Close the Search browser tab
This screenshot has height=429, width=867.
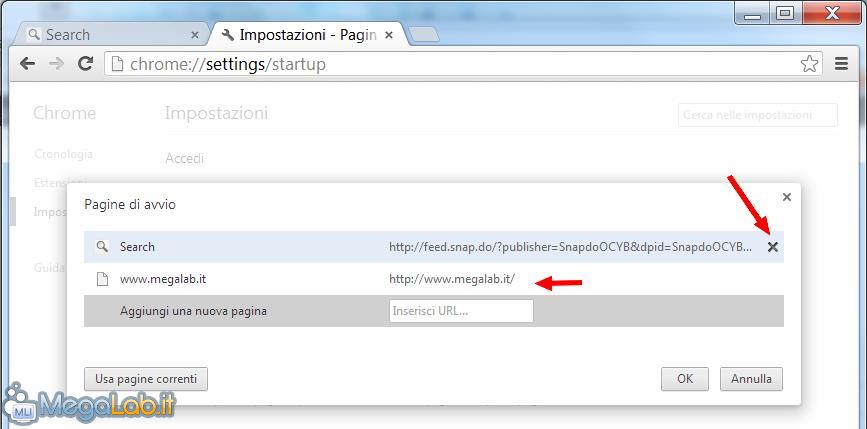(195, 35)
